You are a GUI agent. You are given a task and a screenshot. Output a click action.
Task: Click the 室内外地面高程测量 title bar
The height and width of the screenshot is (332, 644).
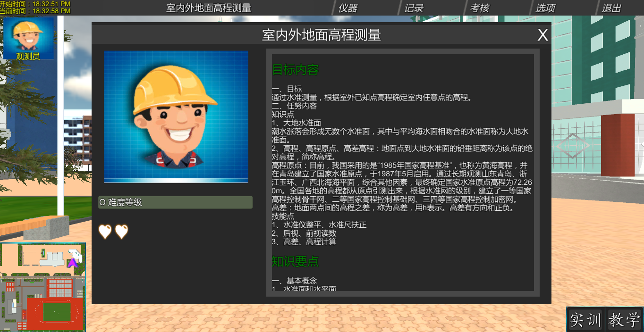[x=321, y=34]
